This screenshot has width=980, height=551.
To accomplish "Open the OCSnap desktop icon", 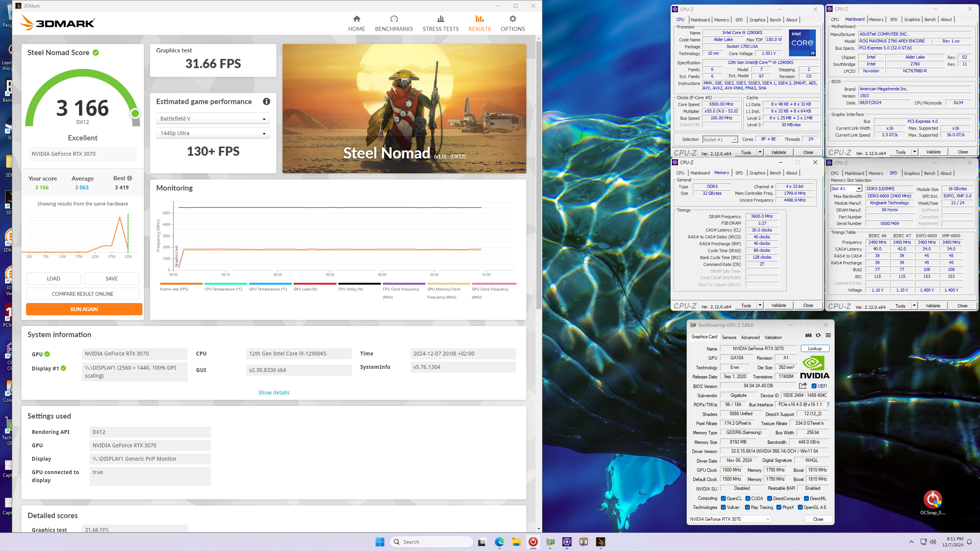I will pos(933,503).
